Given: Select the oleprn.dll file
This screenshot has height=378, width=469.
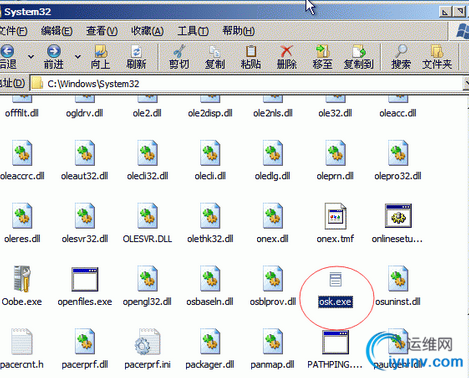Looking at the screenshot, I should coord(335,161).
